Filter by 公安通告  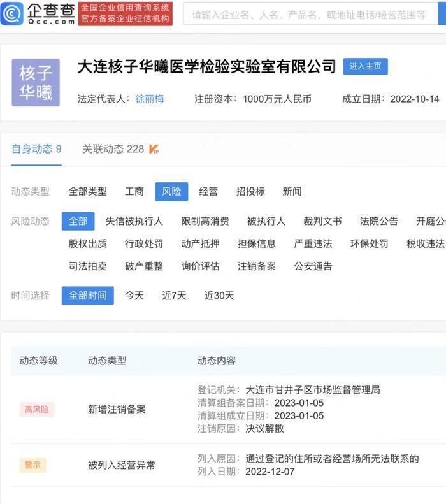pos(313,266)
